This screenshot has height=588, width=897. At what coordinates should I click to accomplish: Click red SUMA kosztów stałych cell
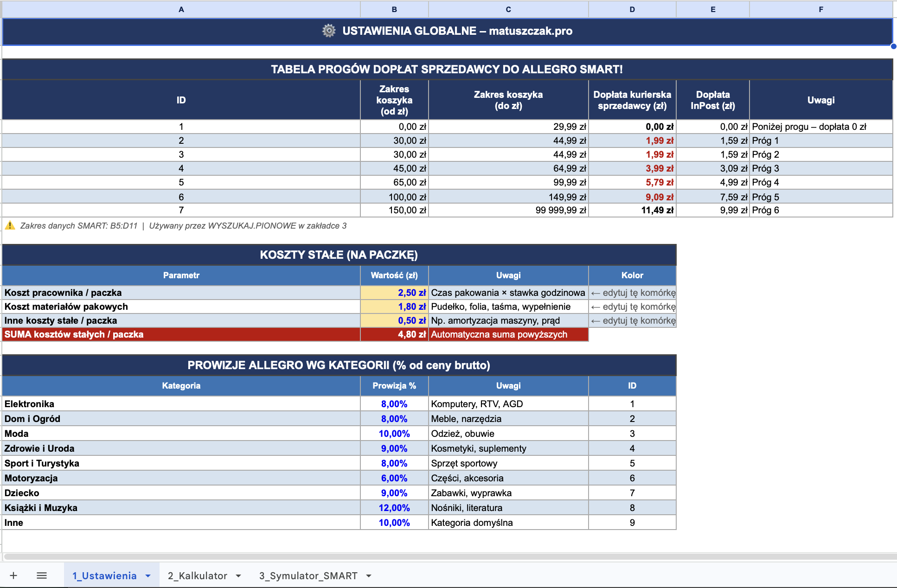(181, 334)
